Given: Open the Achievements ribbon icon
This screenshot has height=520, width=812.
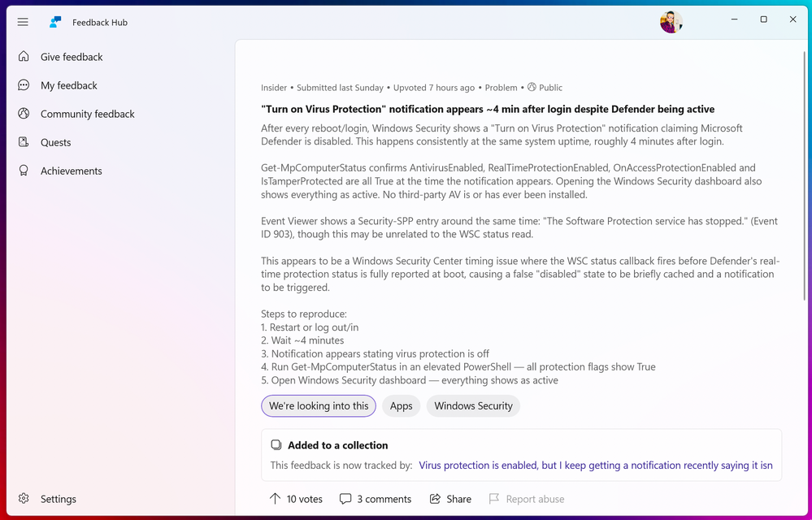Looking at the screenshot, I should pos(24,171).
